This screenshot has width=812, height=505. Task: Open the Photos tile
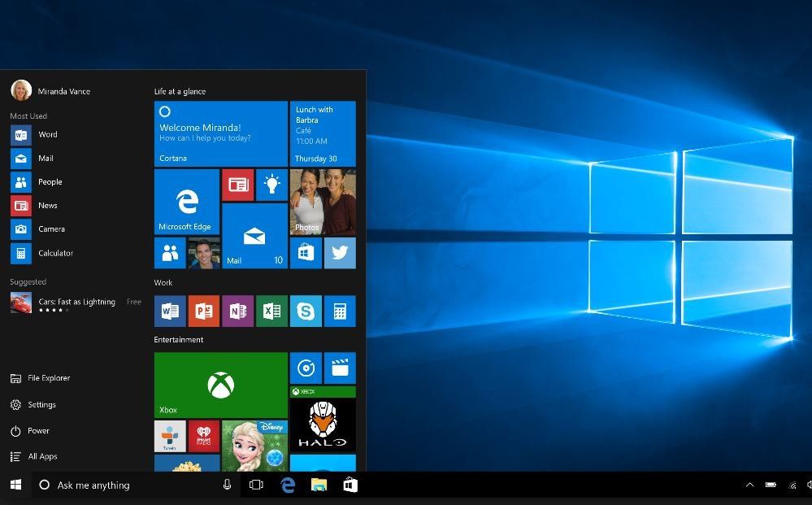pyautogui.click(x=323, y=202)
